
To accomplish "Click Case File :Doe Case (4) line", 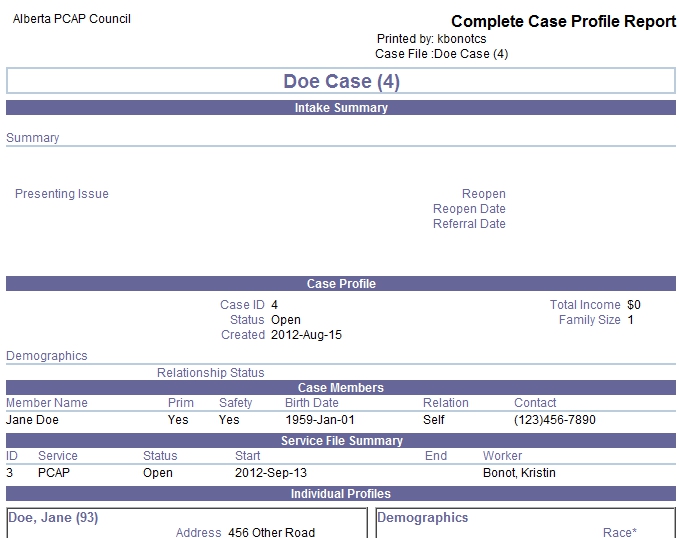I will point(441,54).
